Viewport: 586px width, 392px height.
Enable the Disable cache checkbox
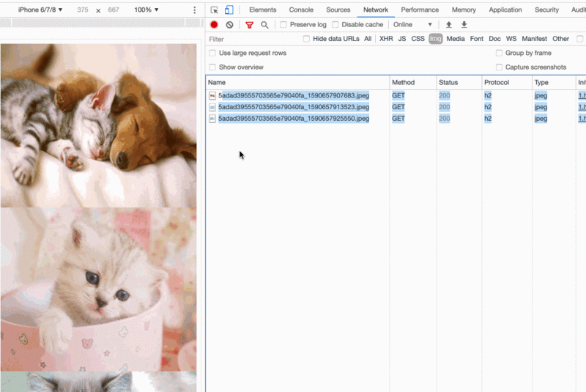(335, 25)
